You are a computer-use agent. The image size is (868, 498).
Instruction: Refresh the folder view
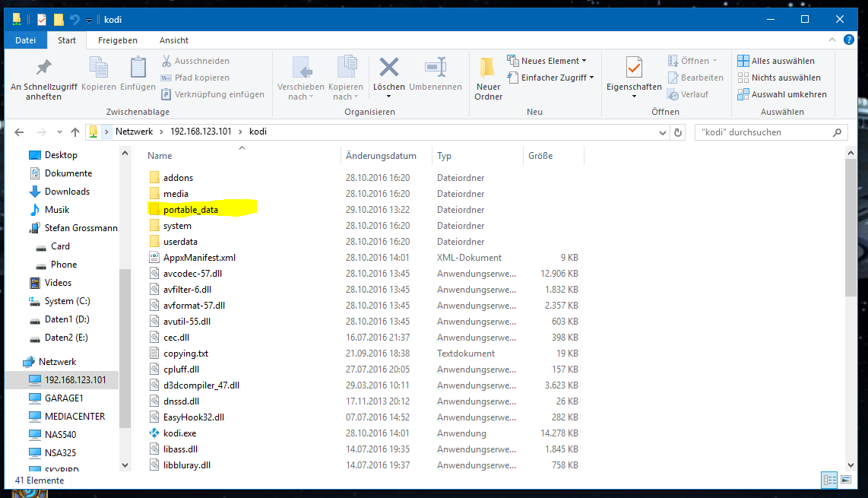point(677,132)
